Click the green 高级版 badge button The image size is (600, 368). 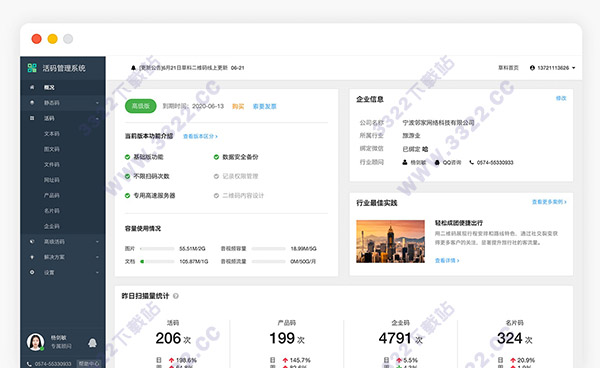point(141,106)
